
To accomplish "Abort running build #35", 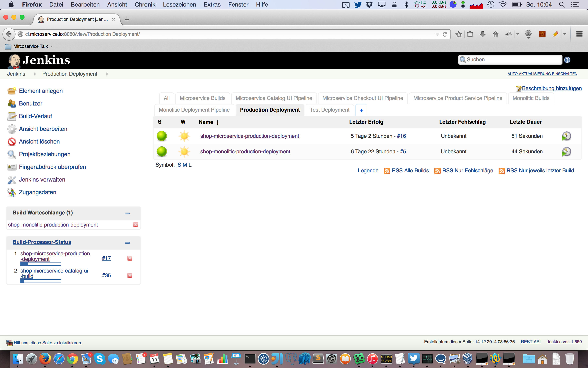I will pos(130,276).
